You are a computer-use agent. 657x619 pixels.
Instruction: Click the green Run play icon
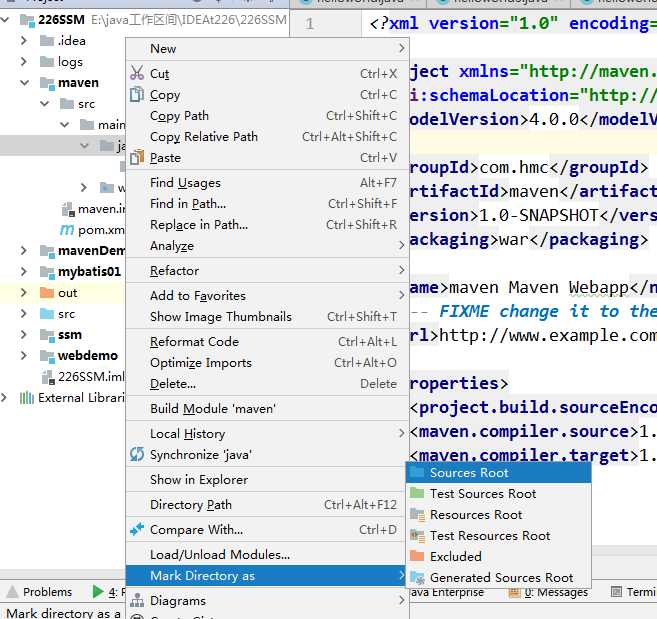click(98, 591)
